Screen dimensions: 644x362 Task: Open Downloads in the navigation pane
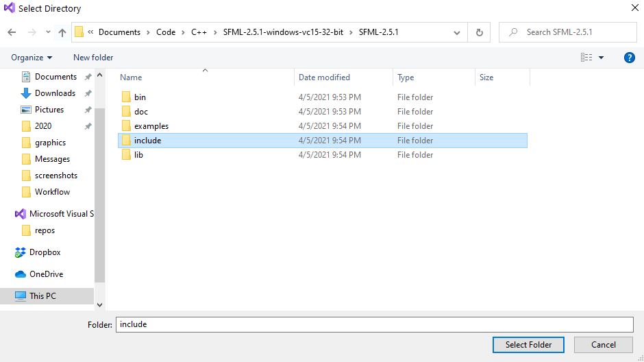[x=55, y=93]
